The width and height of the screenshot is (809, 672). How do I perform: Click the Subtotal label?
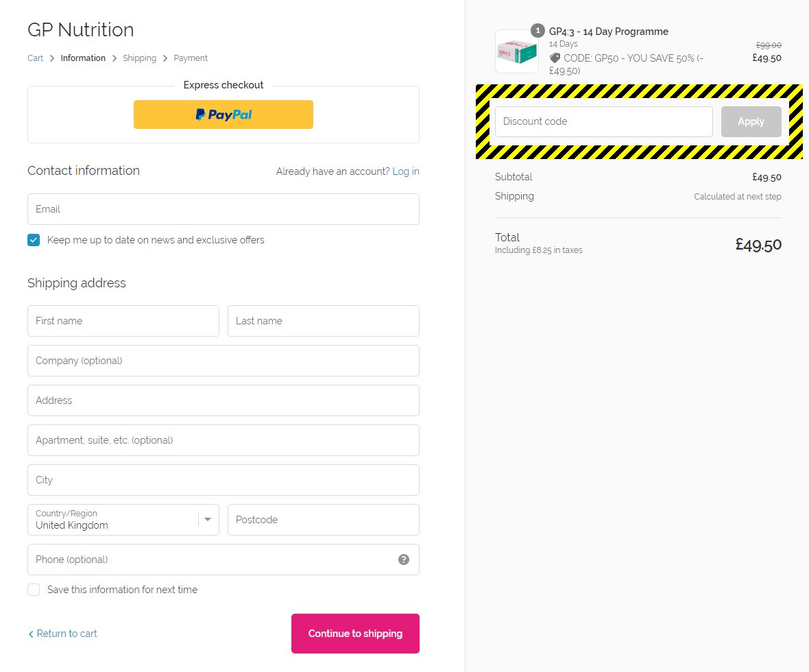coord(514,177)
